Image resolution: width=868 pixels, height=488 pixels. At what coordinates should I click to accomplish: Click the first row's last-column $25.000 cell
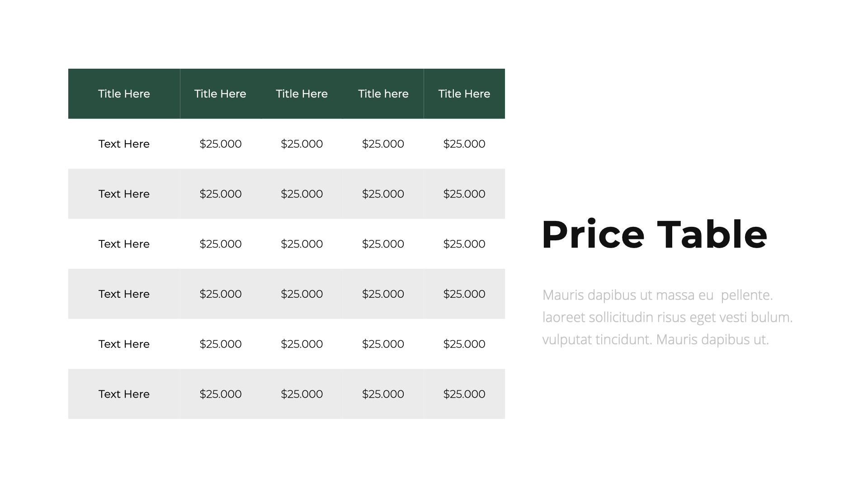(x=464, y=144)
